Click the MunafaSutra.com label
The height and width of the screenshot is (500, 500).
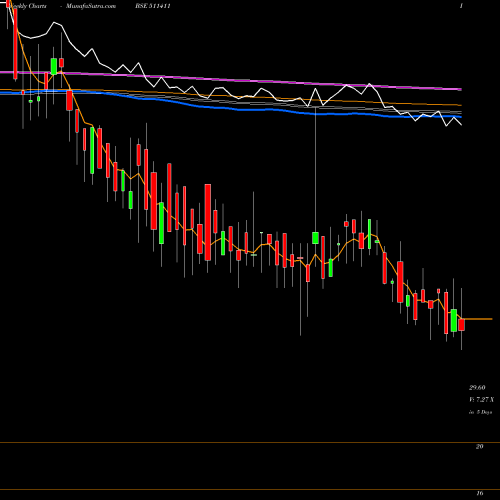91,6
